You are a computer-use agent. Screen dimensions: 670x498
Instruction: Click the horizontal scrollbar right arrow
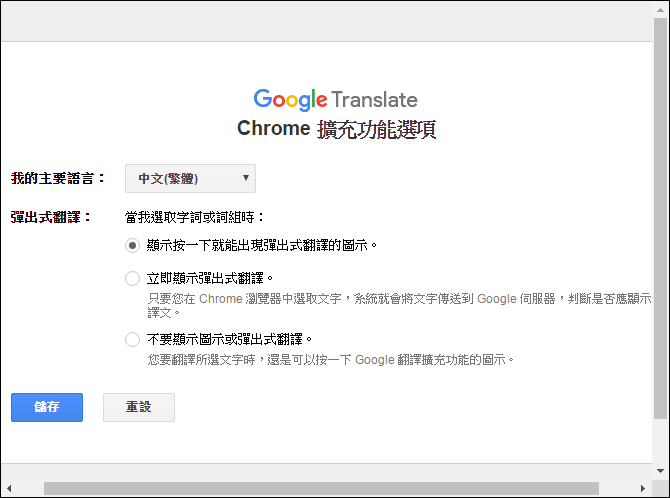tap(642, 488)
